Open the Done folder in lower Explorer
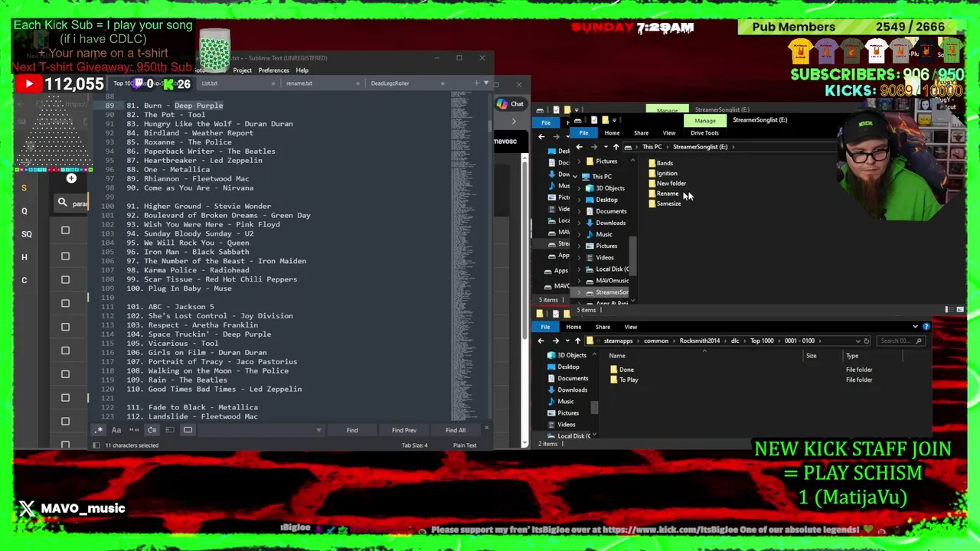This screenshot has width=980, height=551. (x=622, y=370)
